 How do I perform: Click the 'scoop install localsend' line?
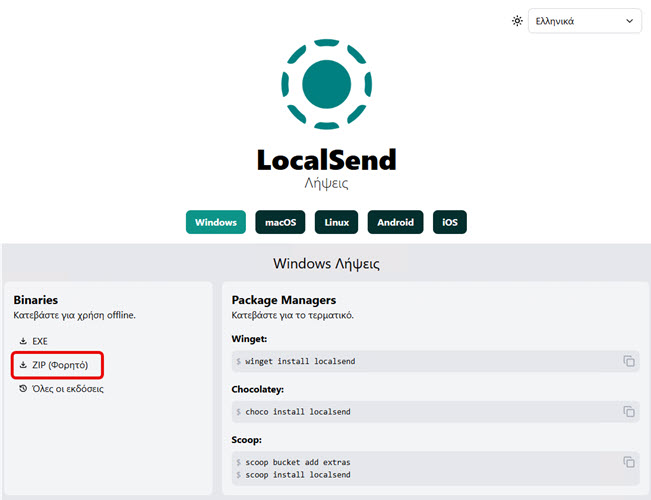(x=298, y=475)
